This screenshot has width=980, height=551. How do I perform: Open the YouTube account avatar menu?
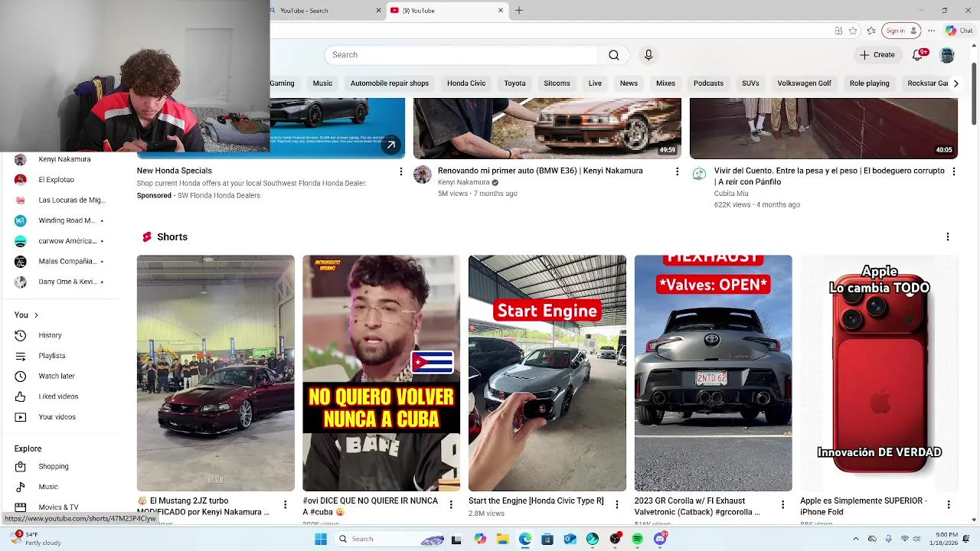tap(947, 55)
